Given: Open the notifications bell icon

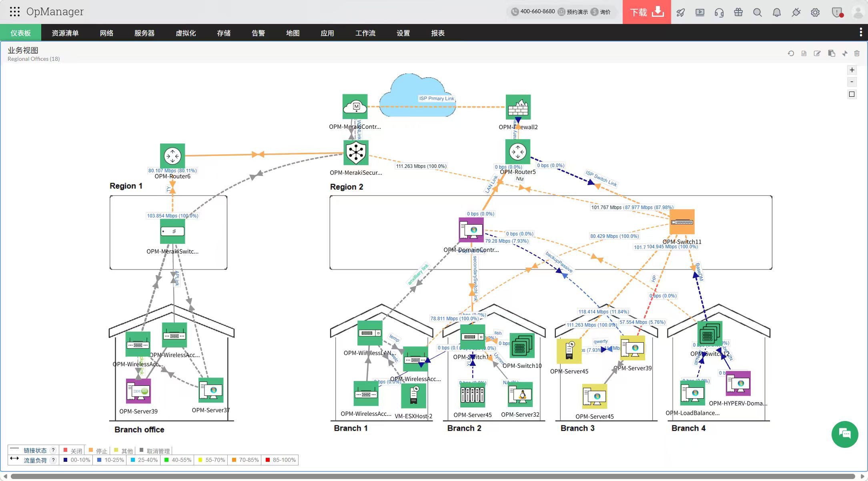Looking at the screenshot, I should [x=777, y=12].
